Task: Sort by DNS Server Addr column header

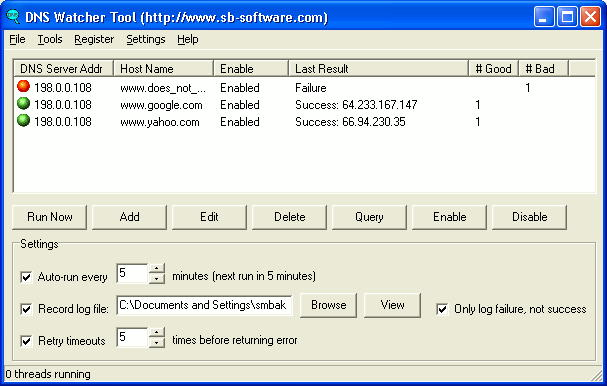Action: click(x=63, y=69)
